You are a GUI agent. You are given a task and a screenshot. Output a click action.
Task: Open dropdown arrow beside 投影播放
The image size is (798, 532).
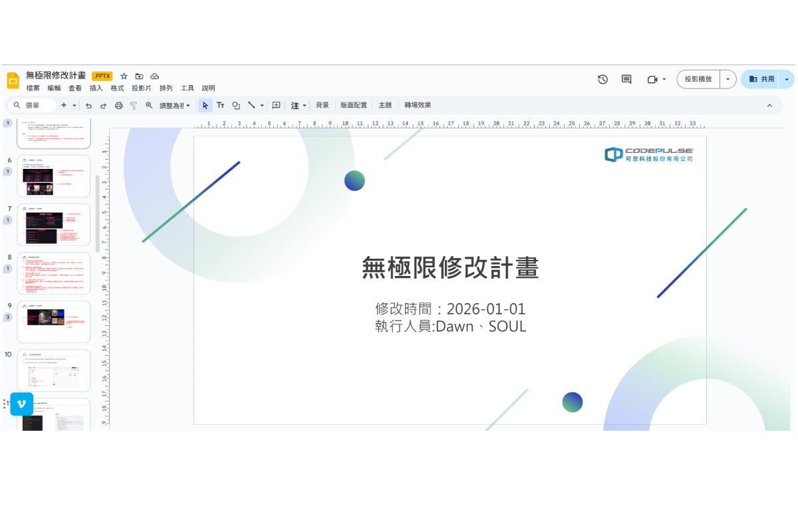[x=728, y=79]
